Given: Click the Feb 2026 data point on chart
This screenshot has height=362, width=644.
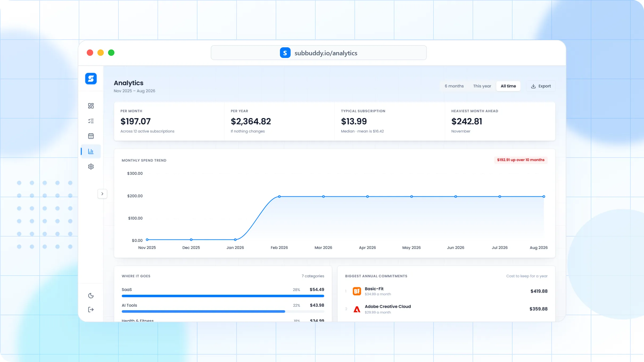Looking at the screenshot, I should 279,197.
